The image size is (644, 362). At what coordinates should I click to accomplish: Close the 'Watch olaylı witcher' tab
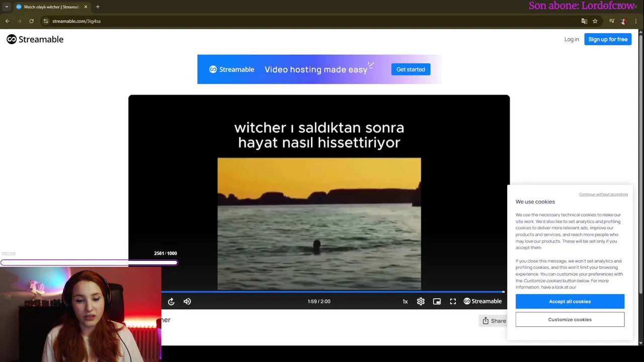click(86, 7)
